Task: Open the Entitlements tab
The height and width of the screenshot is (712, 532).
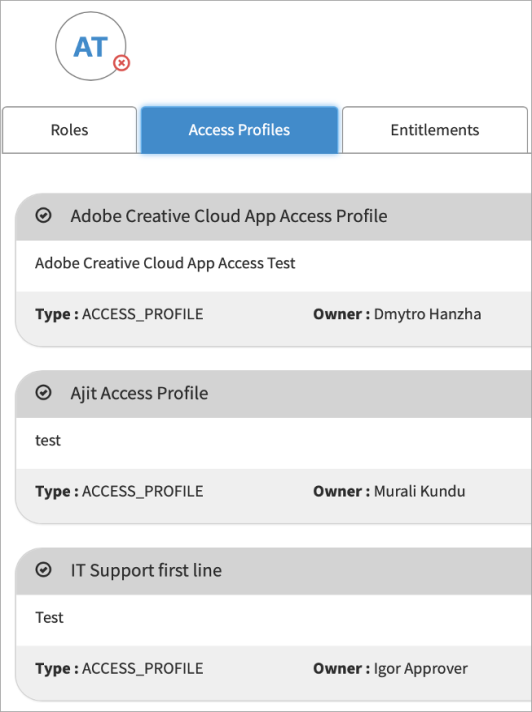Action: 435,130
